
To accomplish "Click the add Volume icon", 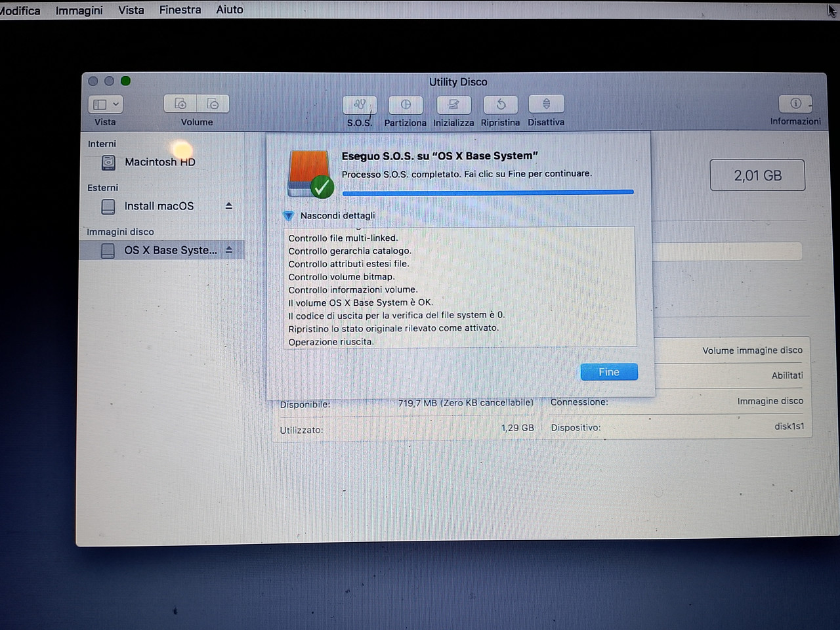I will [x=180, y=104].
